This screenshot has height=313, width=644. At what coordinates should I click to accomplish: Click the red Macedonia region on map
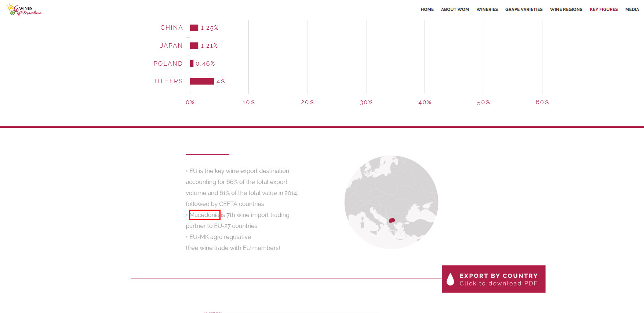392,221
